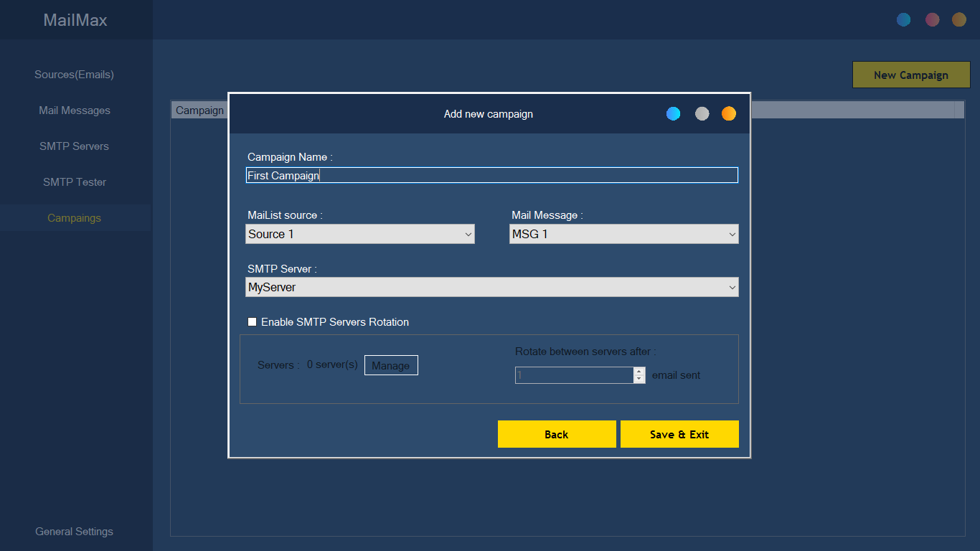Select Sources(Emails) in the sidebar
The width and height of the screenshot is (980, 551).
(x=74, y=74)
